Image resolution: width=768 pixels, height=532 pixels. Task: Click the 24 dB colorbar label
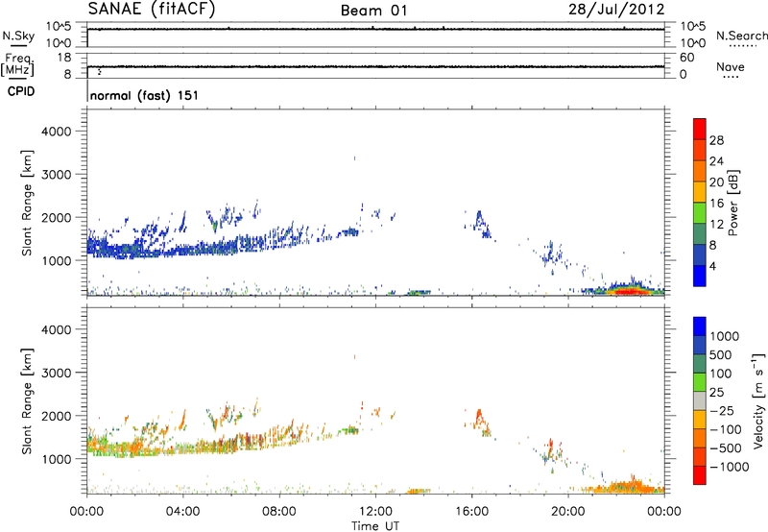coord(716,161)
